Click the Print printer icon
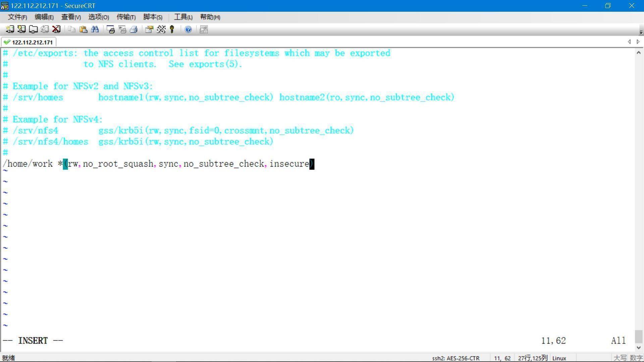 pyautogui.click(x=134, y=29)
